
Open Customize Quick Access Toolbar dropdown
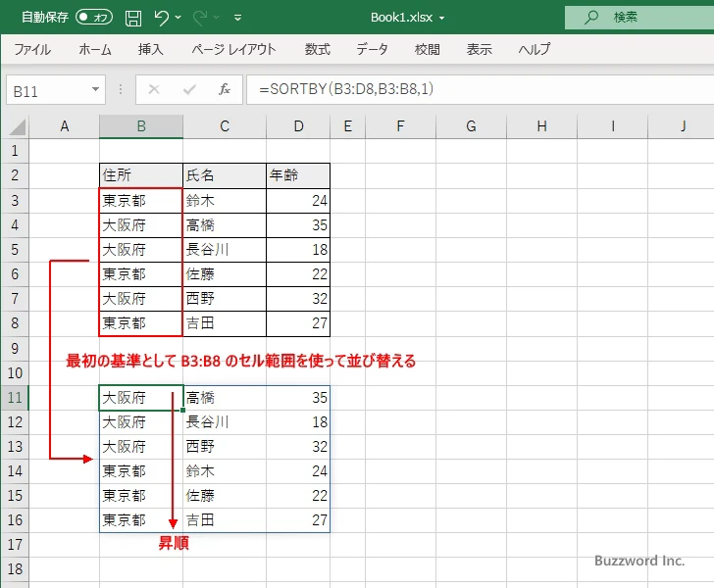point(237,18)
